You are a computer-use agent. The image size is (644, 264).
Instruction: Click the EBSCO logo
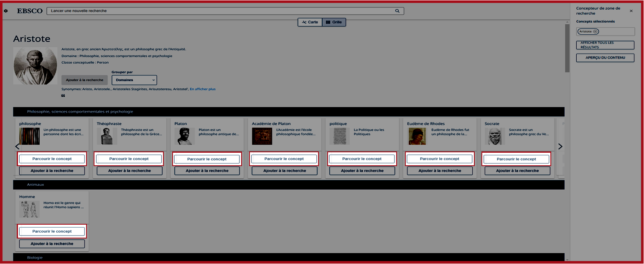point(30,11)
